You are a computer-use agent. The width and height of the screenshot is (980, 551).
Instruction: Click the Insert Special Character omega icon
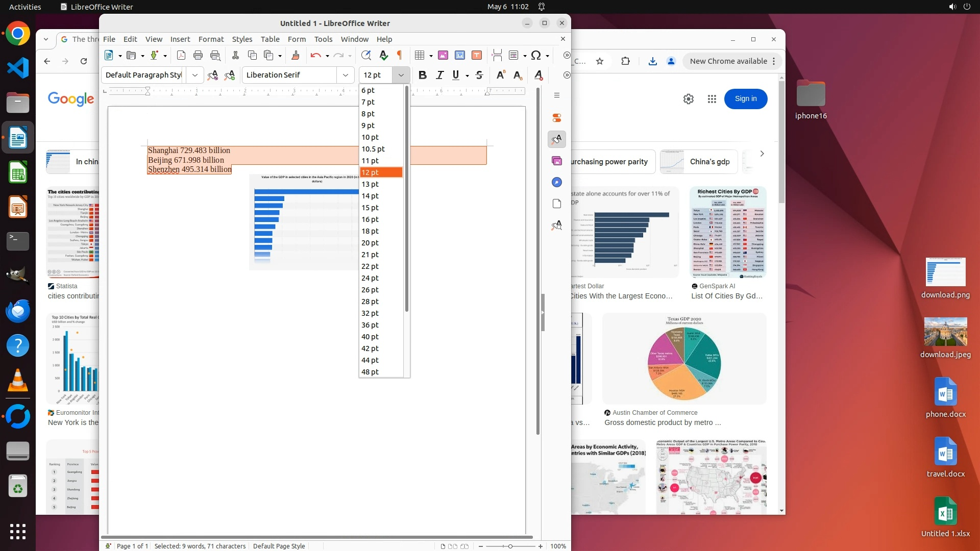pyautogui.click(x=535, y=55)
